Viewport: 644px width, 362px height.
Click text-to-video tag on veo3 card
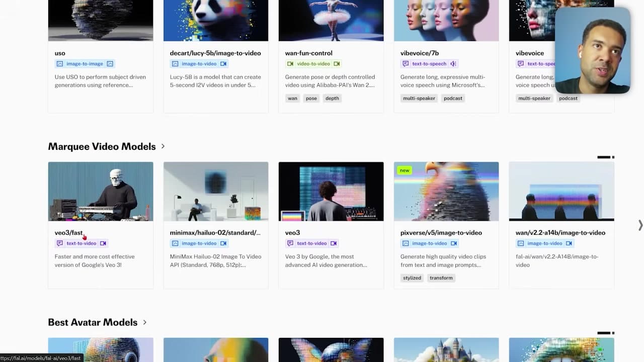tap(312, 243)
